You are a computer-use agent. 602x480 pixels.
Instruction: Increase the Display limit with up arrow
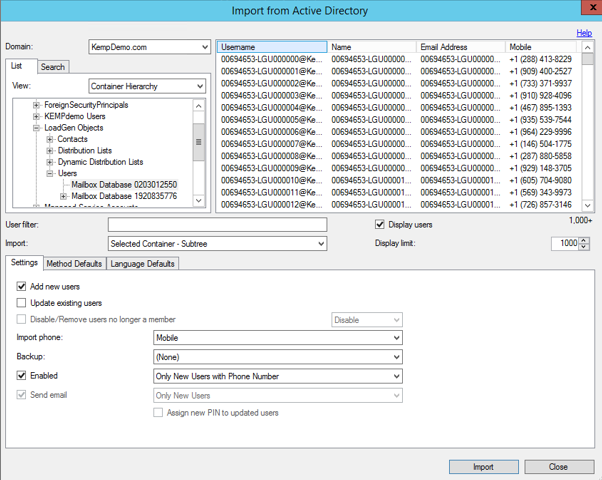pyautogui.click(x=584, y=240)
